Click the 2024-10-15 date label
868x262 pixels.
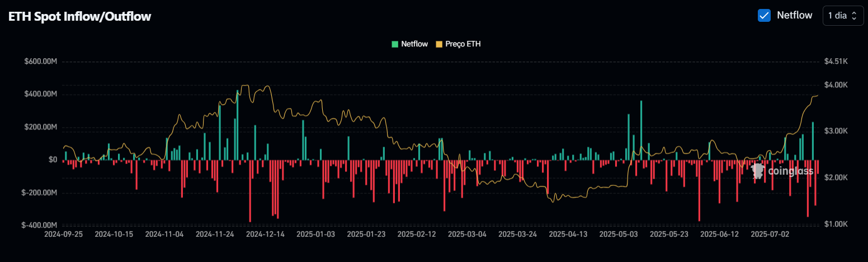click(x=114, y=234)
